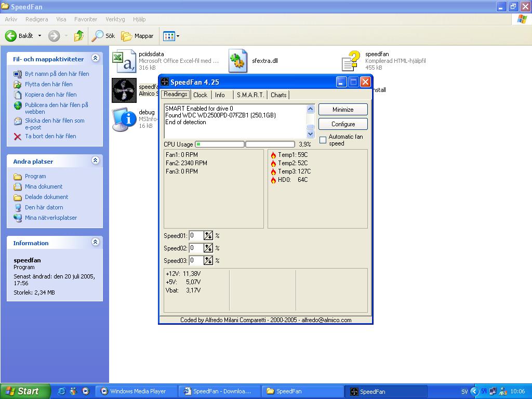Open Mina dokument link
532x399 pixels.
[x=44, y=187]
